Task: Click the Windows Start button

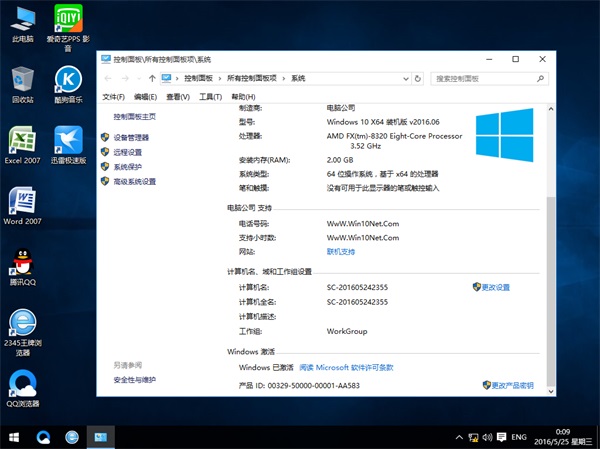Action: pos(15,437)
